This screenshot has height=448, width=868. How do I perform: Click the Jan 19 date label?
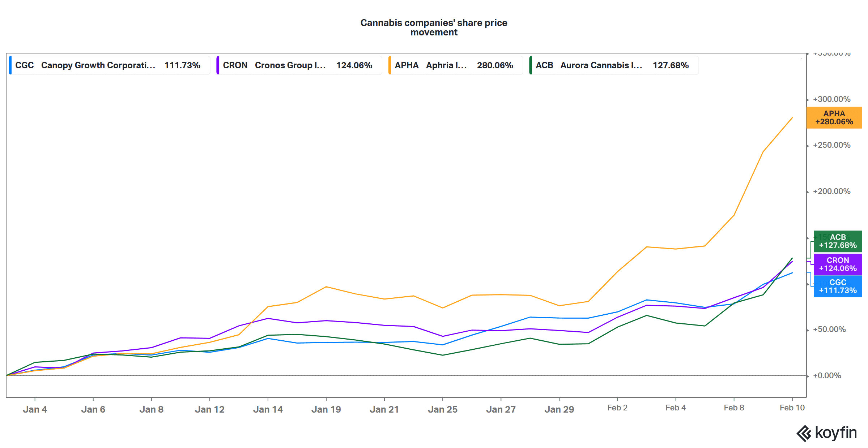326,409
